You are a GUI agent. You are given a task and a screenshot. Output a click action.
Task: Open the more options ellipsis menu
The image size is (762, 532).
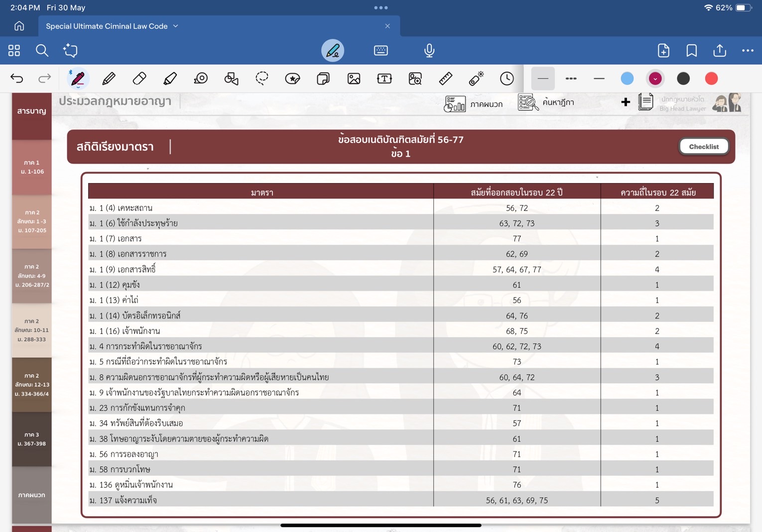[x=748, y=50]
